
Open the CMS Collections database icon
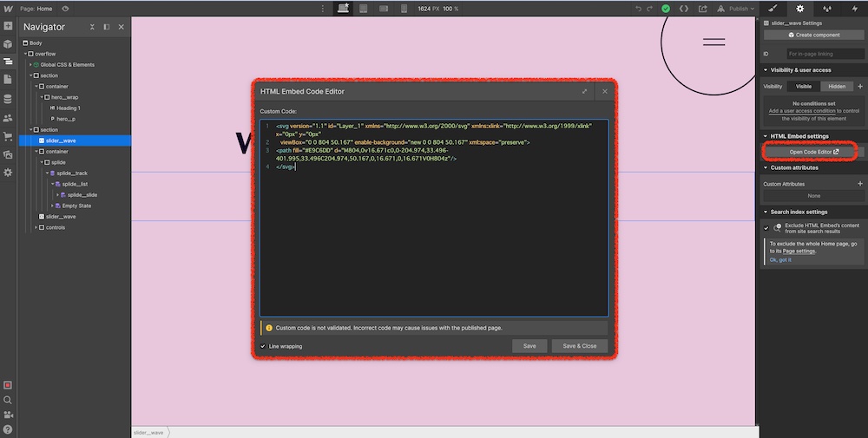click(x=8, y=99)
